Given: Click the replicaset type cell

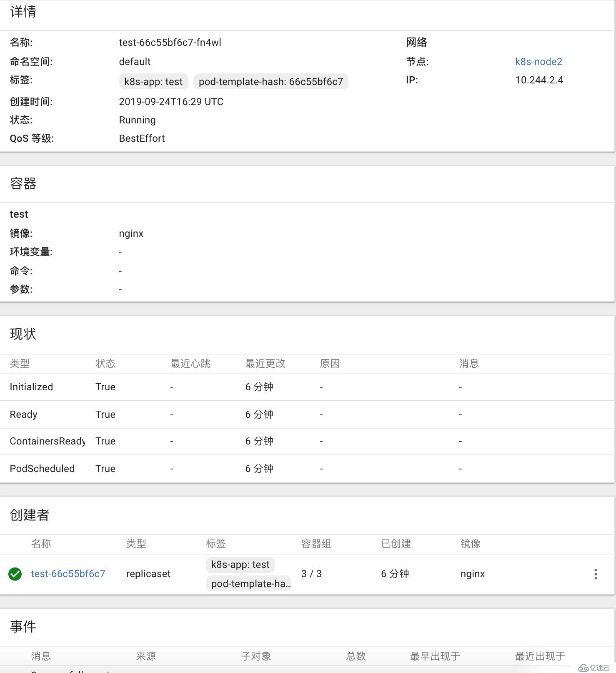Looking at the screenshot, I should [x=148, y=574].
